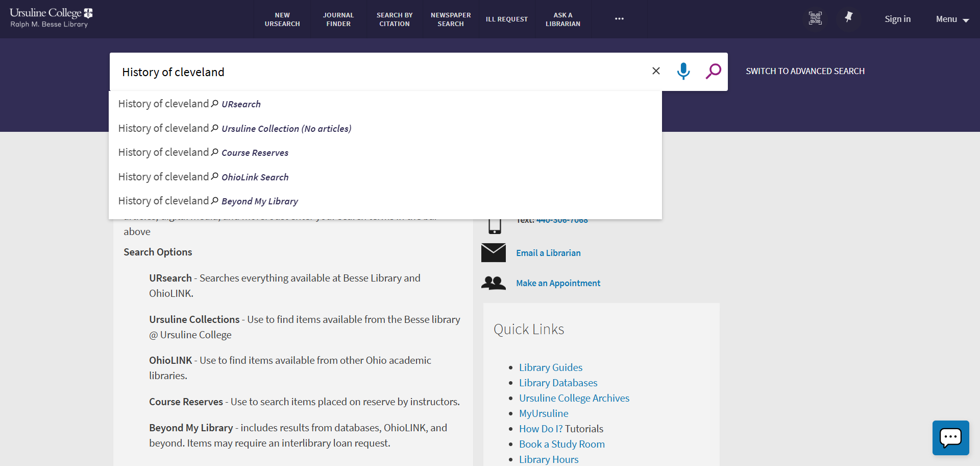Open the live chat bubble icon
The image size is (980, 466).
(x=950, y=438)
